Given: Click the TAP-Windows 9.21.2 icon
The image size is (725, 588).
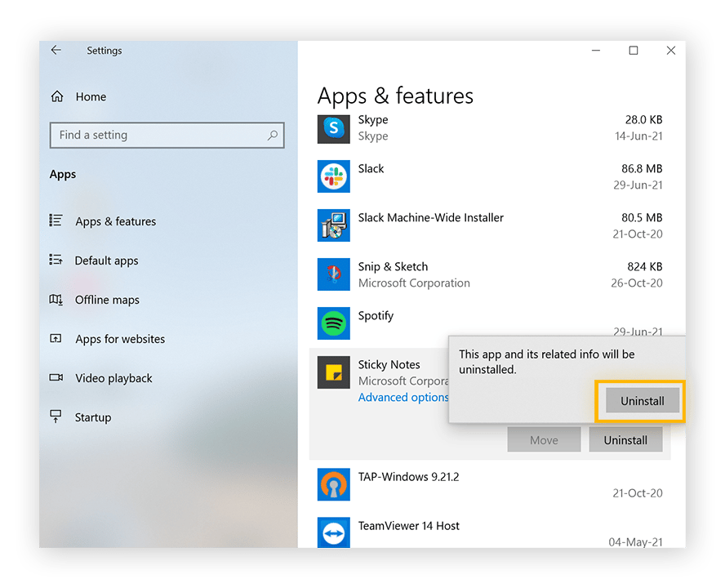Looking at the screenshot, I should pyautogui.click(x=333, y=484).
